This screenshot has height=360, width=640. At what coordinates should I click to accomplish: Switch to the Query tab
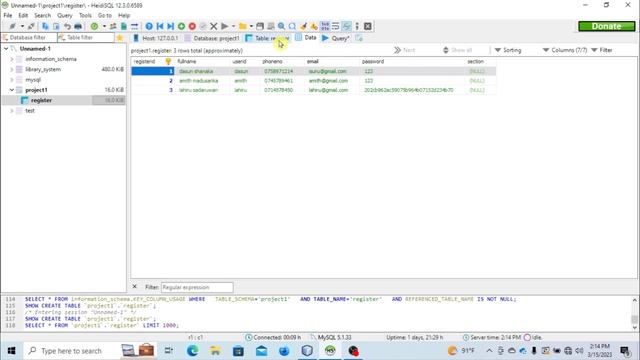(336, 38)
